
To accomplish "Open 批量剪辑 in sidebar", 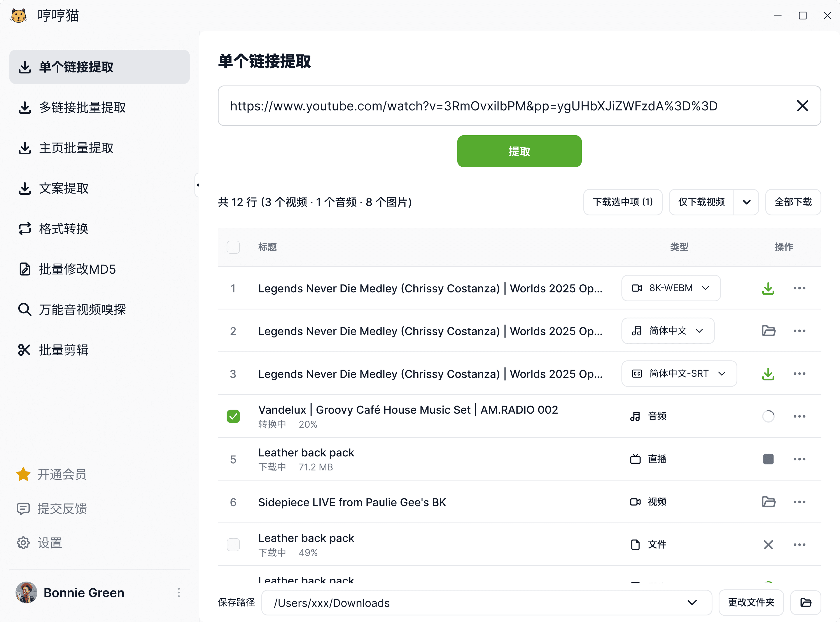I will tap(99, 350).
